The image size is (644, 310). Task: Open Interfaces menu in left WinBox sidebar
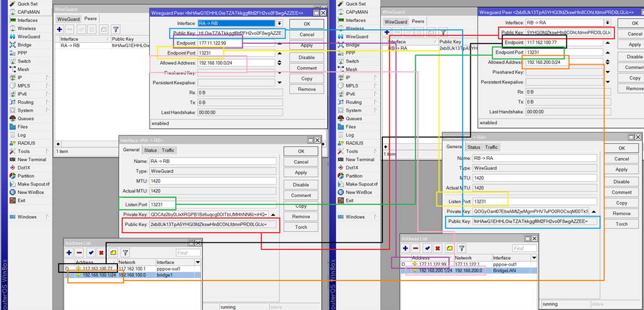click(27, 20)
